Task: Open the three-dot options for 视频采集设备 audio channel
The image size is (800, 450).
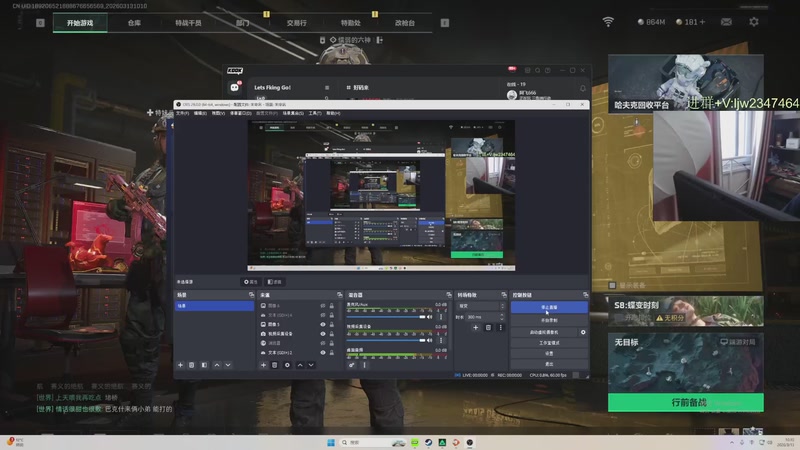Action: click(x=441, y=340)
